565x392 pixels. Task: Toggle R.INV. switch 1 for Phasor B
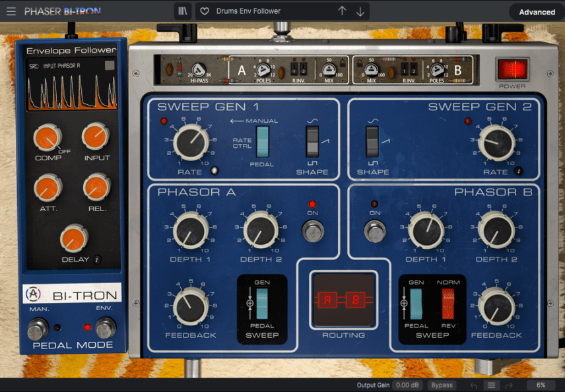pyautogui.click(x=405, y=69)
